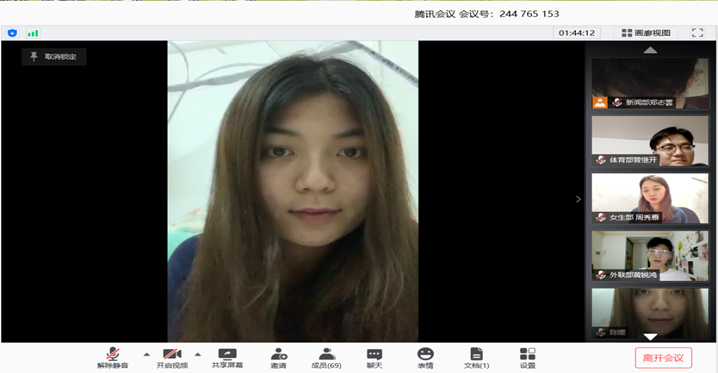This screenshot has height=373, width=718.
Task: Select the 体育部 participant video thumbnail
Action: 650,141
